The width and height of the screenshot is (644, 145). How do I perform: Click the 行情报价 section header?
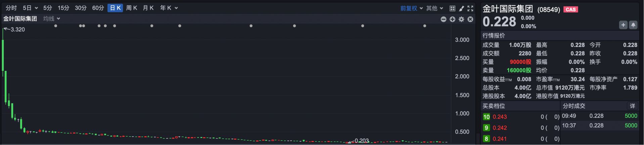pos(494,36)
